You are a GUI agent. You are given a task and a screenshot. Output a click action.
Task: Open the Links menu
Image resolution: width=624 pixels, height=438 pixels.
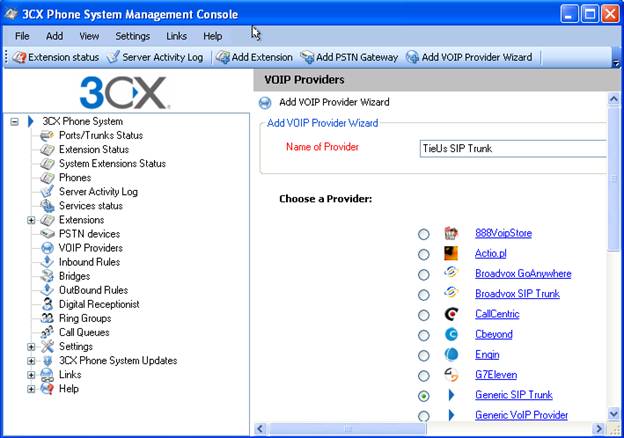tap(176, 36)
